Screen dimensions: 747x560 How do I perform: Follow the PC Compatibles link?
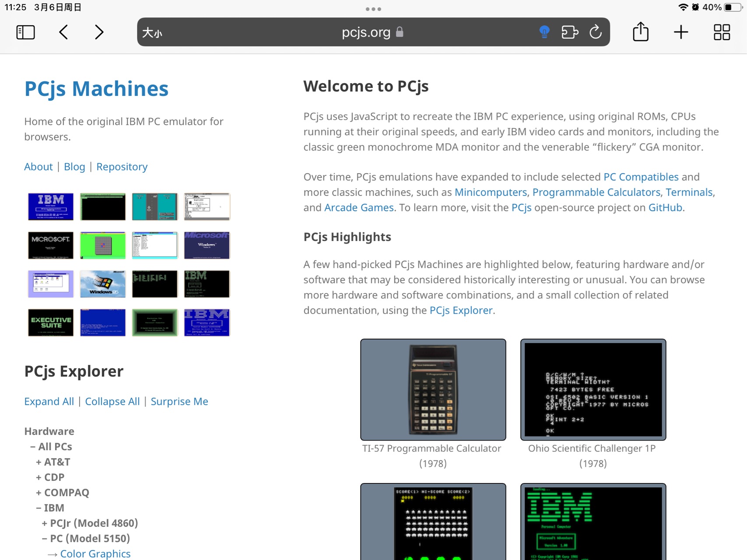coord(641,177)
